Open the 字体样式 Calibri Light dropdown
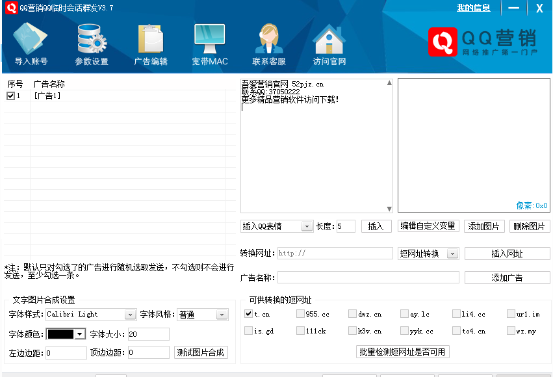553x392 pixels. pyautogui.click(x=130, y=315)
